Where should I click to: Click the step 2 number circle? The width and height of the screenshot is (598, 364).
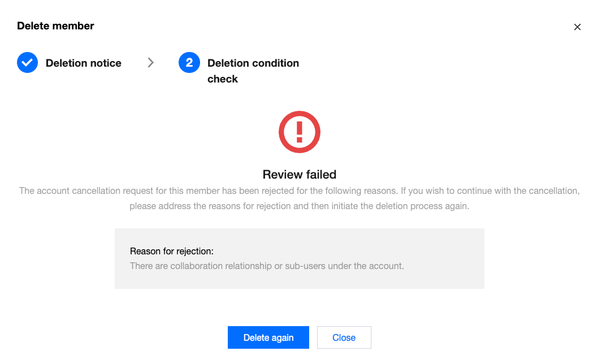(x=189, y=63)
